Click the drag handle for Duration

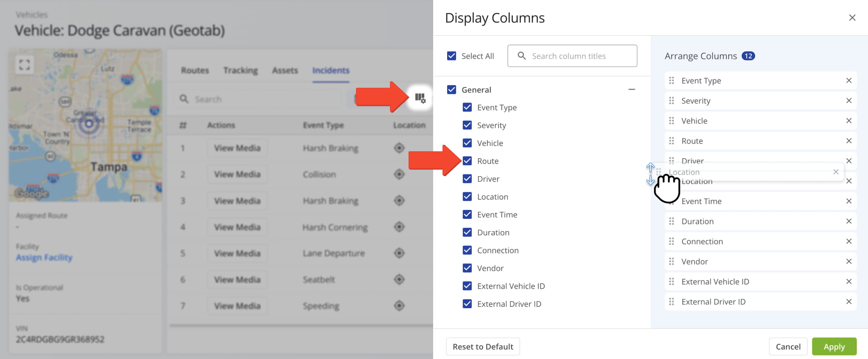[671, 221]
